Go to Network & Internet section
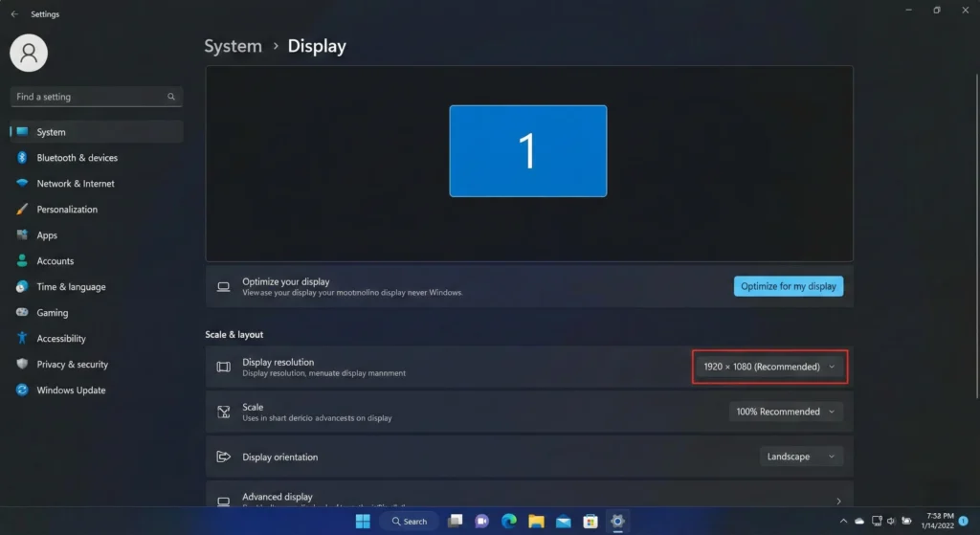The width and height of the screenshot is (980, 535). (x=75, y=184)
